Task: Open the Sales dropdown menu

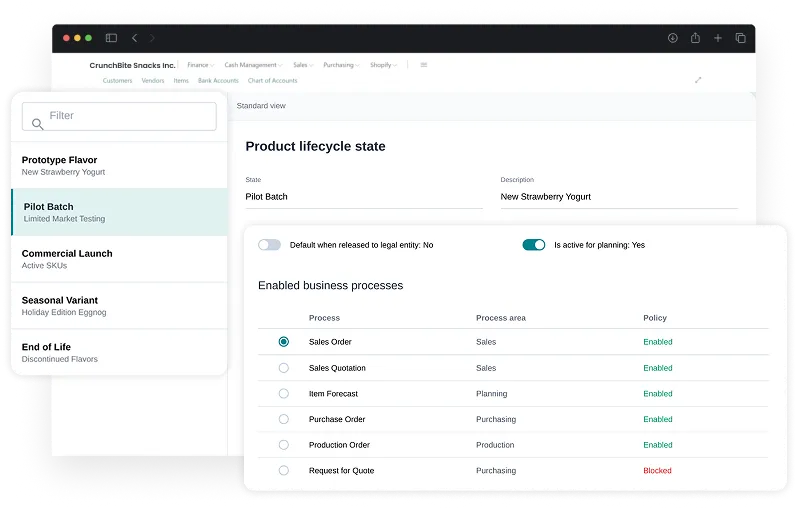Action: point(303,65)
